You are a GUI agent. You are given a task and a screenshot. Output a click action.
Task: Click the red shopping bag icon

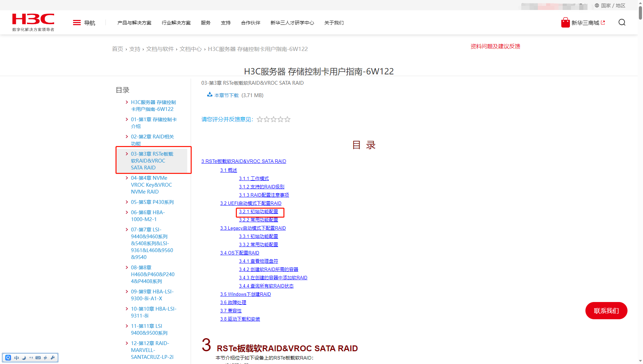pyautogui.click(x=565, y=22)
